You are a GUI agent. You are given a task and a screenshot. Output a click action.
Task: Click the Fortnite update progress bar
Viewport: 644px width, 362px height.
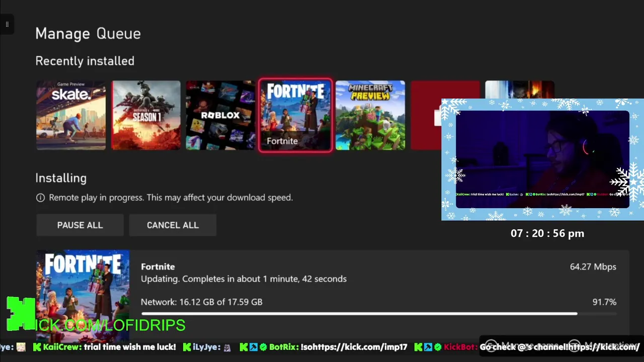coord(378,314)
